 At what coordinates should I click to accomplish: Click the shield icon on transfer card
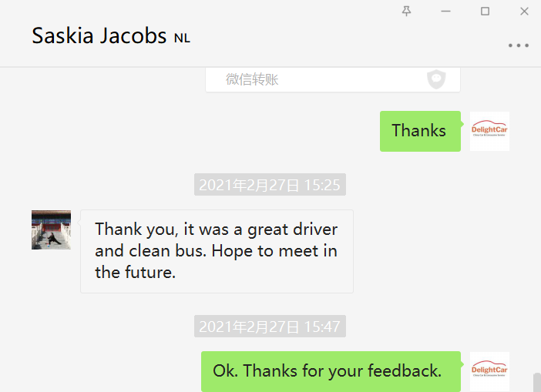(x=436, y=79)
